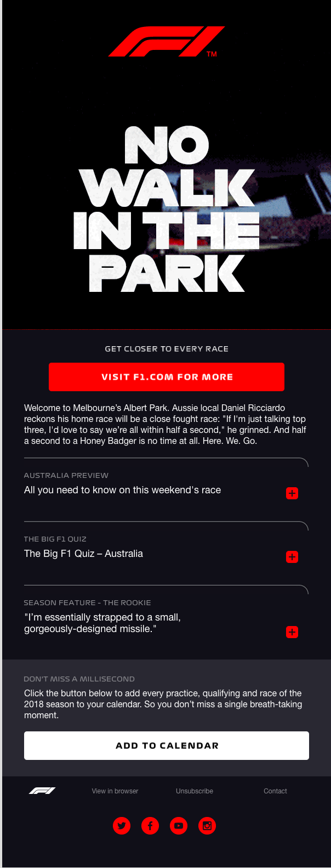Image resolution: width=331 pixels, height=868 pixels.
Task: Open the Instagram social icon
Action: tap(207, 825)
